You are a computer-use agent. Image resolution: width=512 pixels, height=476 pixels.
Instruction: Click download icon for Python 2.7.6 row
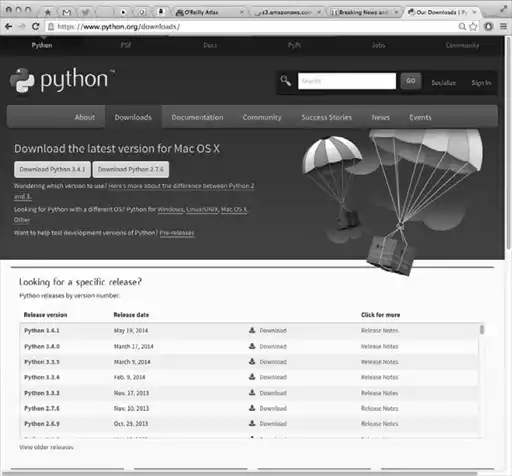252,408
